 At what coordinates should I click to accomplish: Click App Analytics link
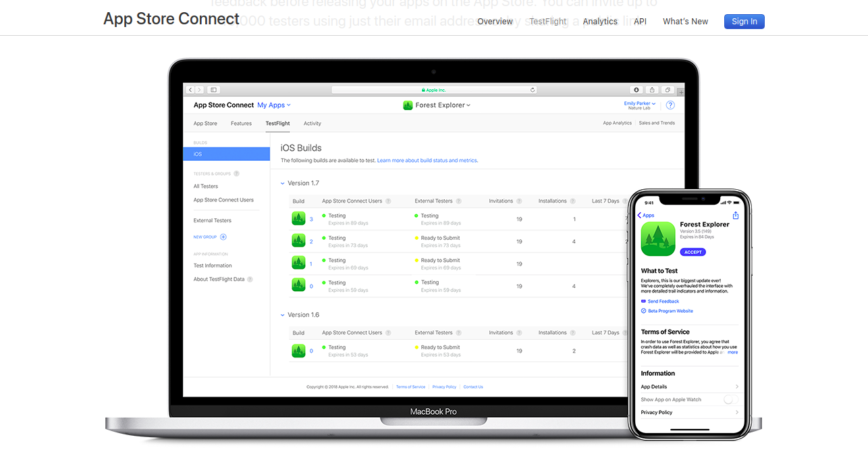(617, 123)
